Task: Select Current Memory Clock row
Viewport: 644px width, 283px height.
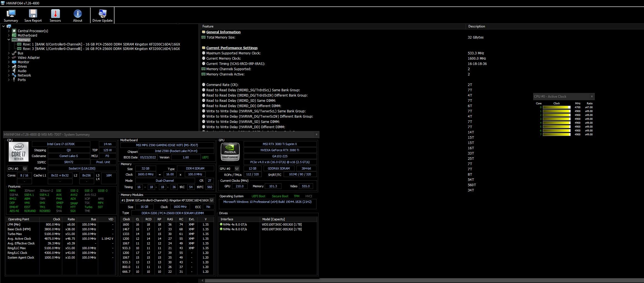Action: [x=422, y=59]
